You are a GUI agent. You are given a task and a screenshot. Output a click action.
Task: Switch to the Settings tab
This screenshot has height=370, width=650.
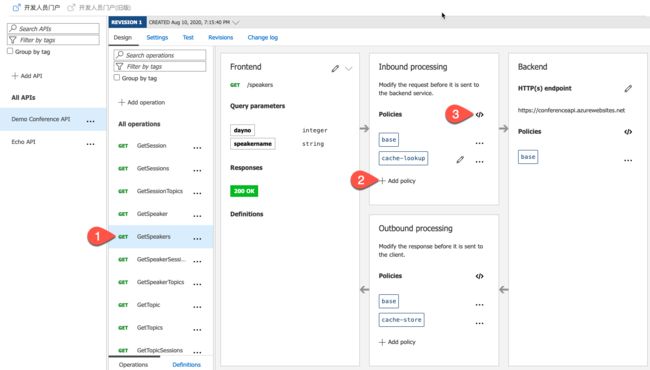point(157,37)
